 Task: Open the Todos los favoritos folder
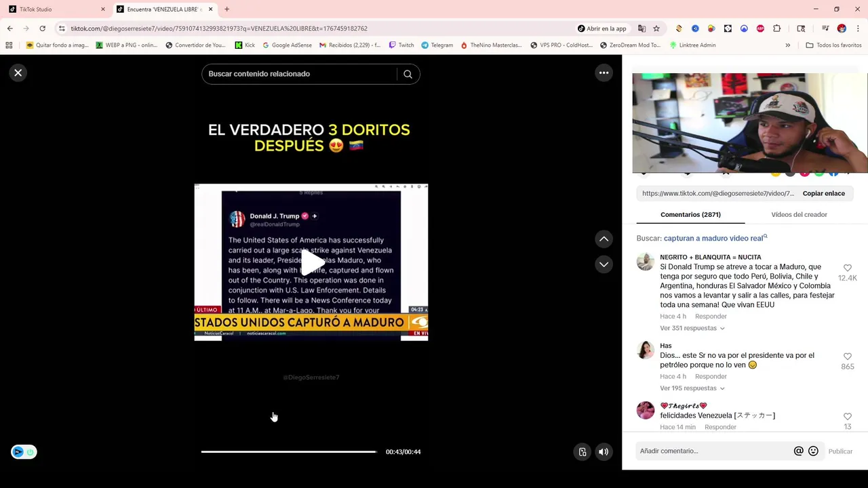(x=833, y=45)
